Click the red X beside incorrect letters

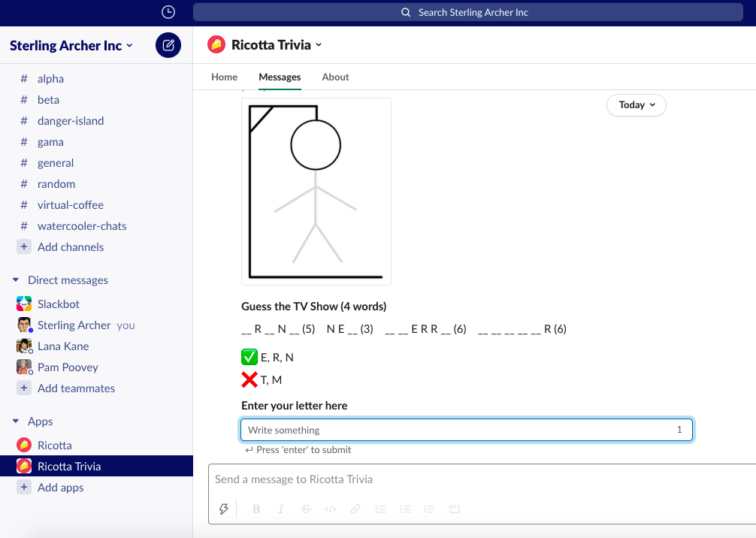[249, 379]
